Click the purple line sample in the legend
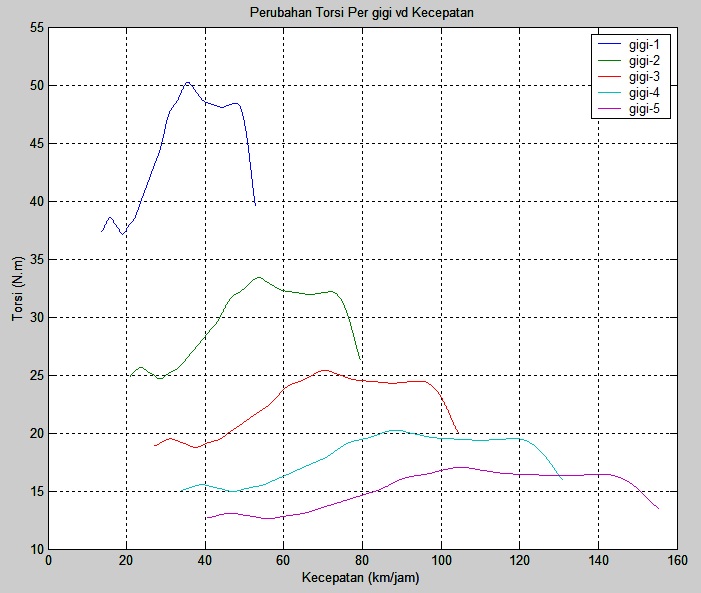This screenshot has width=701, height=593. [610, 109]
